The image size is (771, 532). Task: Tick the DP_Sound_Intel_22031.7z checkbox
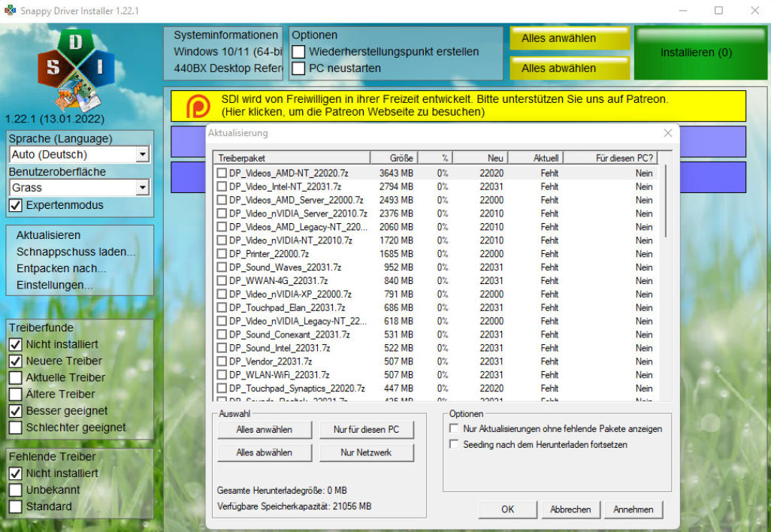pos(222,348)
